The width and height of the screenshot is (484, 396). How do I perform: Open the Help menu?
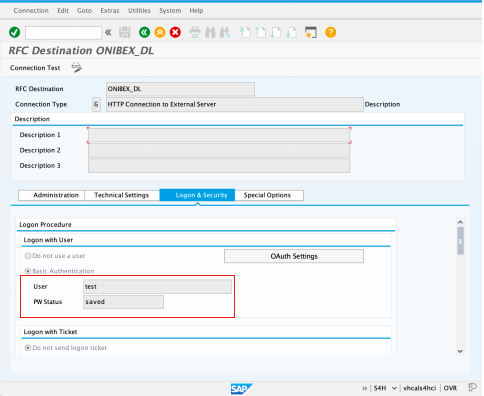pos(196,11)
